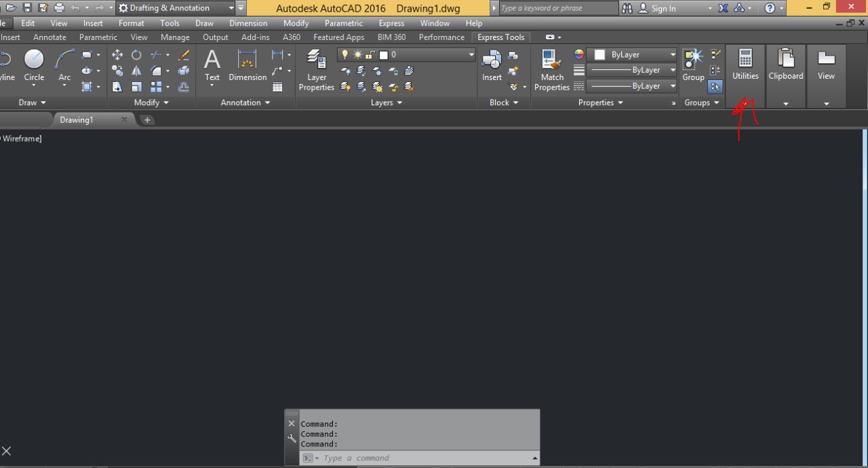Open the linetype ByLayer dropdown
This screenshot has height=468, width=868.
632,86
